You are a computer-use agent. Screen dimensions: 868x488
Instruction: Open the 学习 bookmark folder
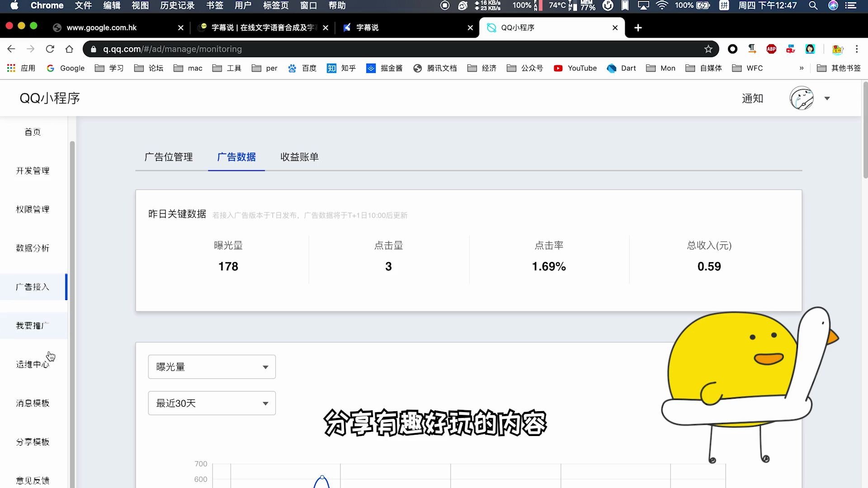click(109, 68)
